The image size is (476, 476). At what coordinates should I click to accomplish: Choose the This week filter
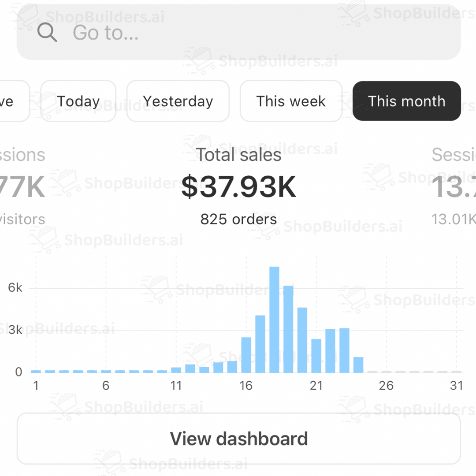coord(291,101)
